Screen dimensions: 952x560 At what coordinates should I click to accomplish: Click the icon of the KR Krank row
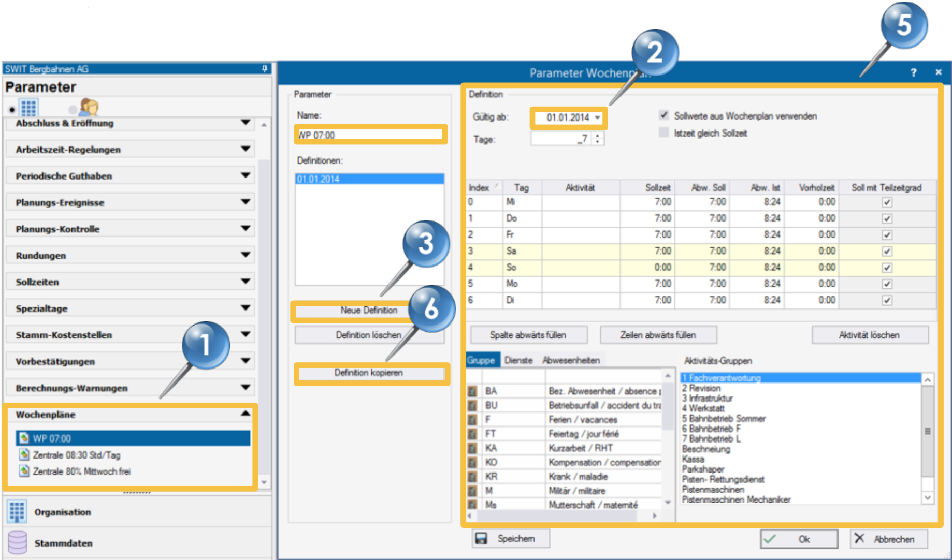pyautogui.click(x=472, y=476)
